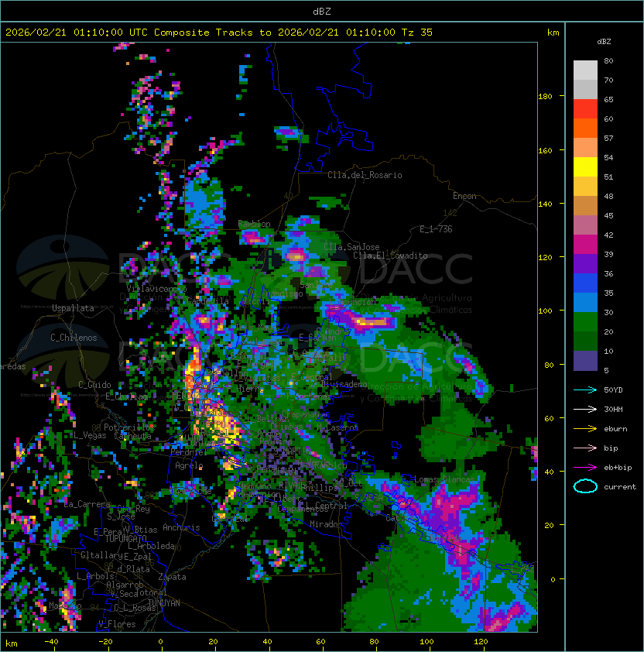Click the 'Clla.El_Cavadito' label
Screen dimensions: 644x652
tap(390, 256)
